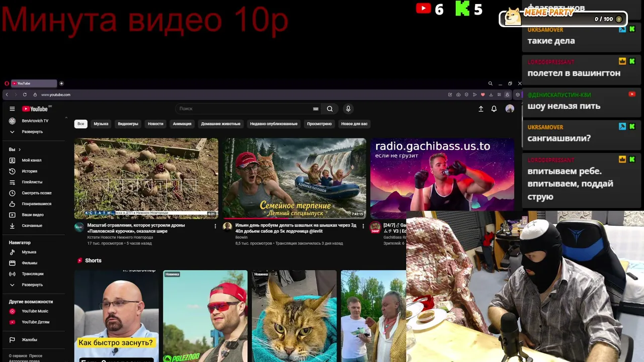
Task: Open the YouTube hamburger guide menu
Action: [12, 109]
